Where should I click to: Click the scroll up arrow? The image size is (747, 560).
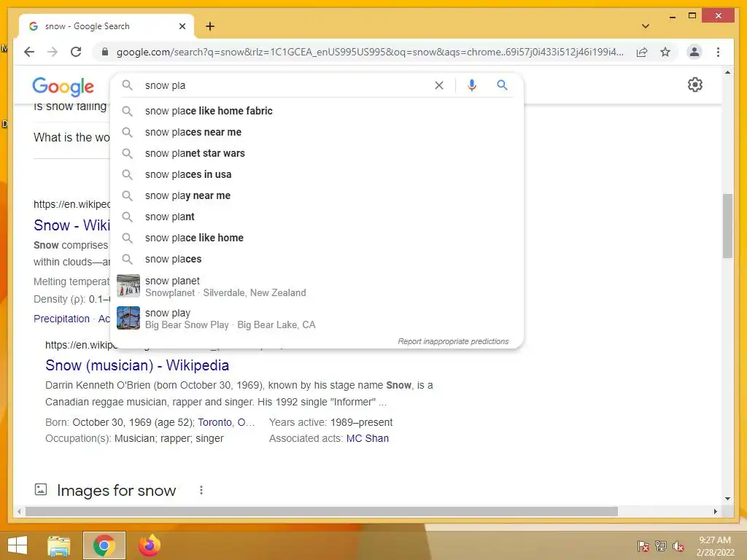pos(727,72)
